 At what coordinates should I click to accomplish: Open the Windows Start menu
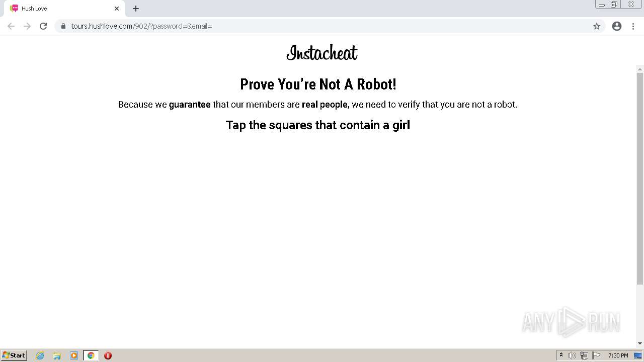pyautogui.click(x=14, y=355)
